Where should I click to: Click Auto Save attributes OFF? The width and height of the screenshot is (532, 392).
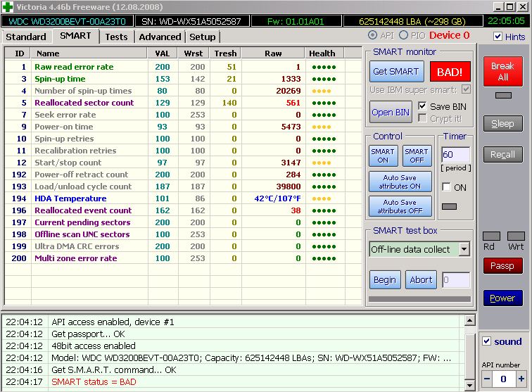pos(400,206)
